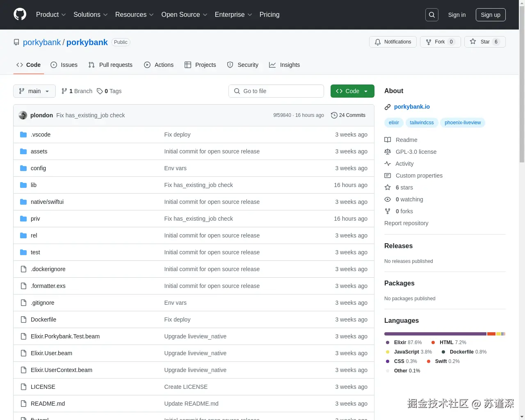Click the Sign in link
This screenshot has height=420, width=525.
tap(457, 15)
